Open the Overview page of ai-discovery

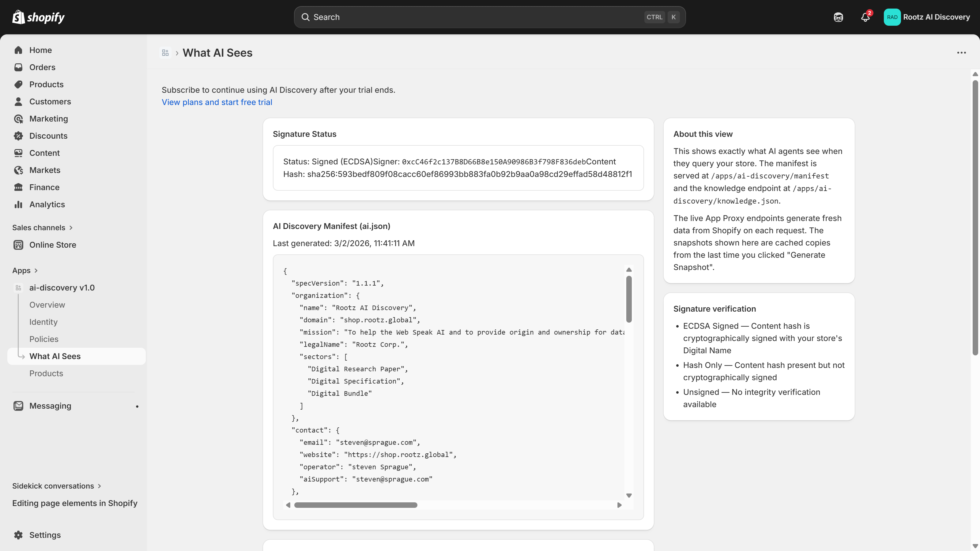pos(47,305)
